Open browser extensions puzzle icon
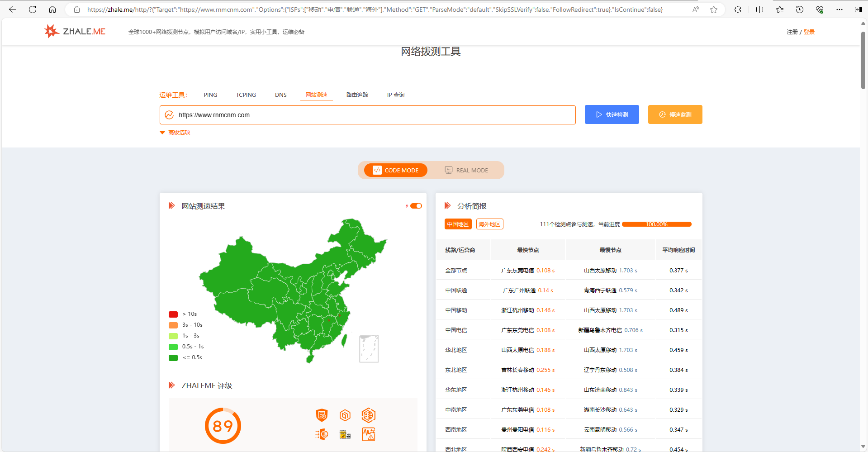Image resolution: width=868 pixels, height=452 pixels. pos(738,10)
